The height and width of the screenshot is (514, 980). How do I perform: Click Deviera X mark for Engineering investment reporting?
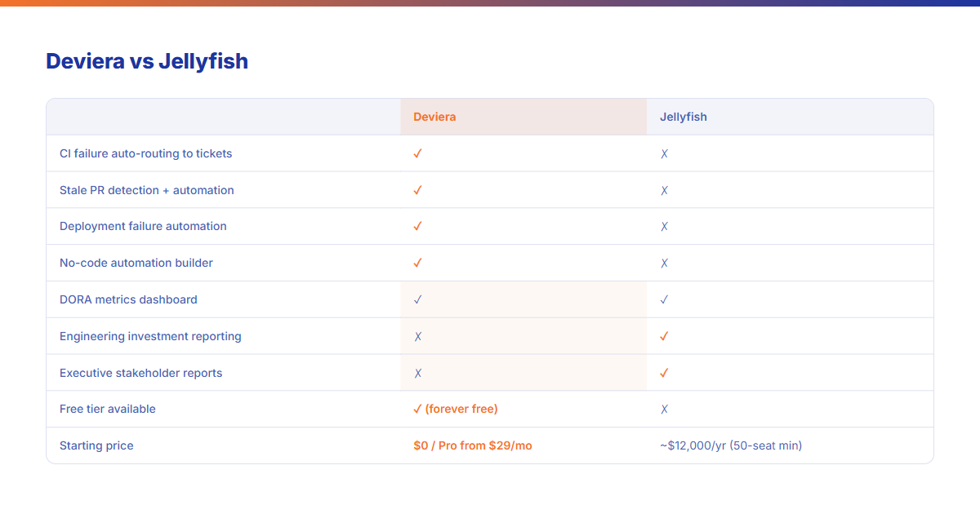(417, 336)
